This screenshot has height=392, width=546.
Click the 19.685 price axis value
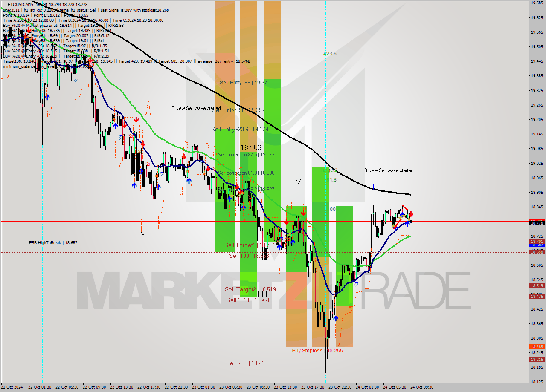point(537,3)
